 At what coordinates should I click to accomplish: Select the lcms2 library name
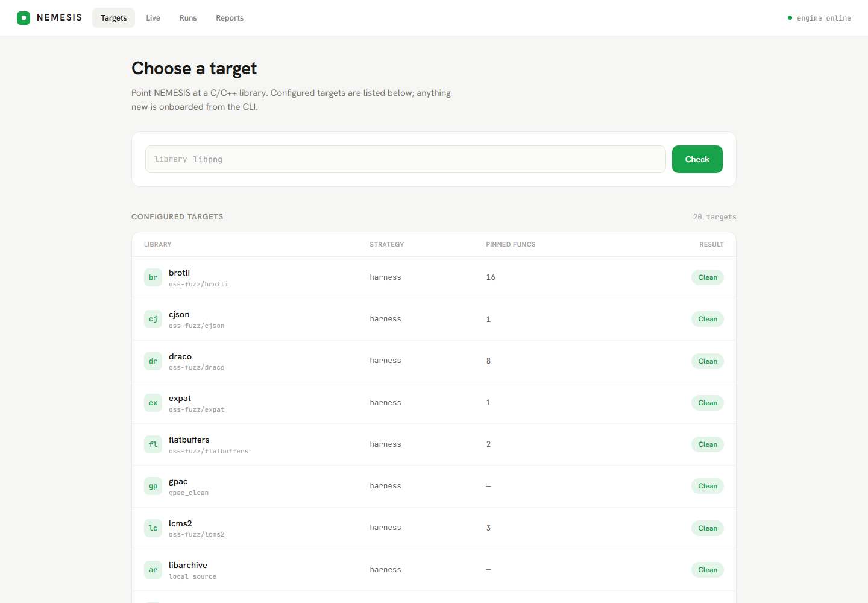(180, 523)
